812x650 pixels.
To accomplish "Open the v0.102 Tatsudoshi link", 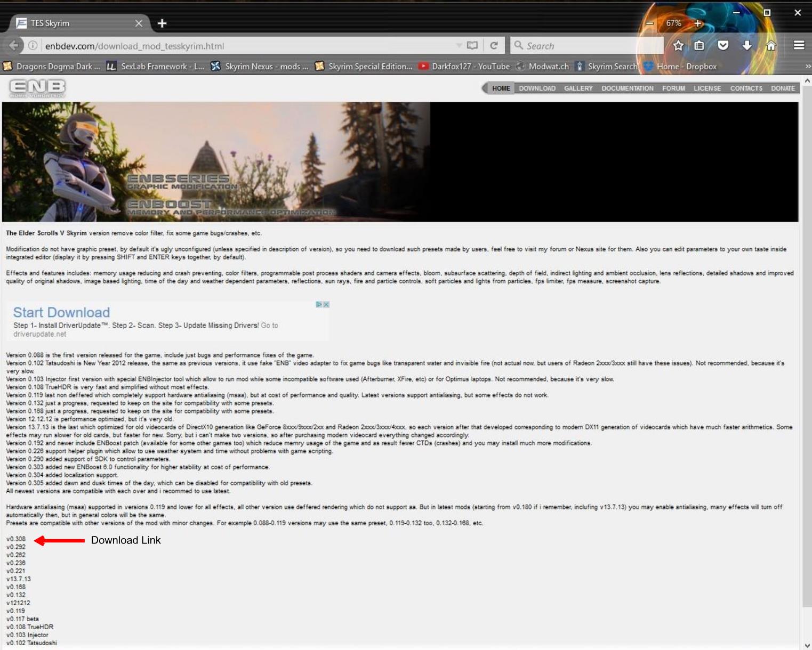I will coord(31,643).
